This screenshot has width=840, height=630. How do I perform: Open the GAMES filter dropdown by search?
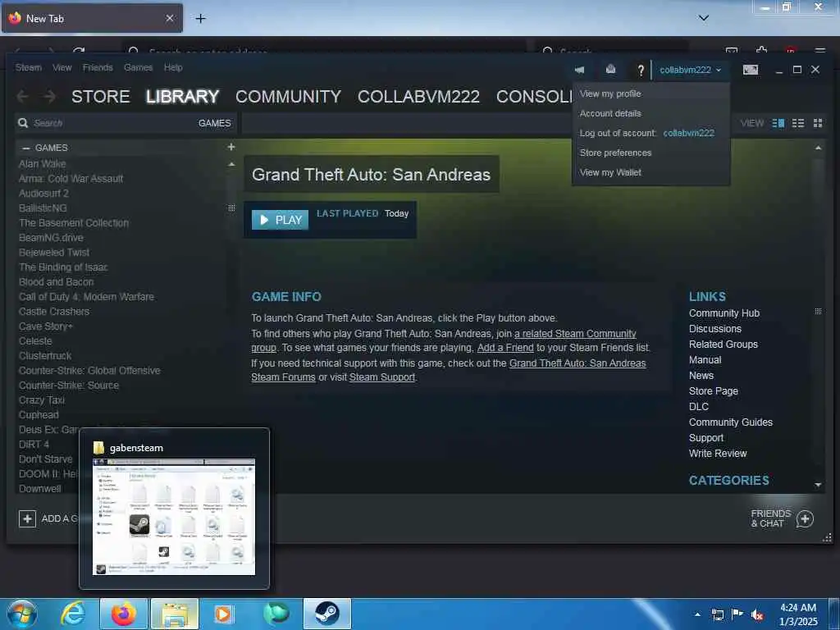(x=214, y=123)
